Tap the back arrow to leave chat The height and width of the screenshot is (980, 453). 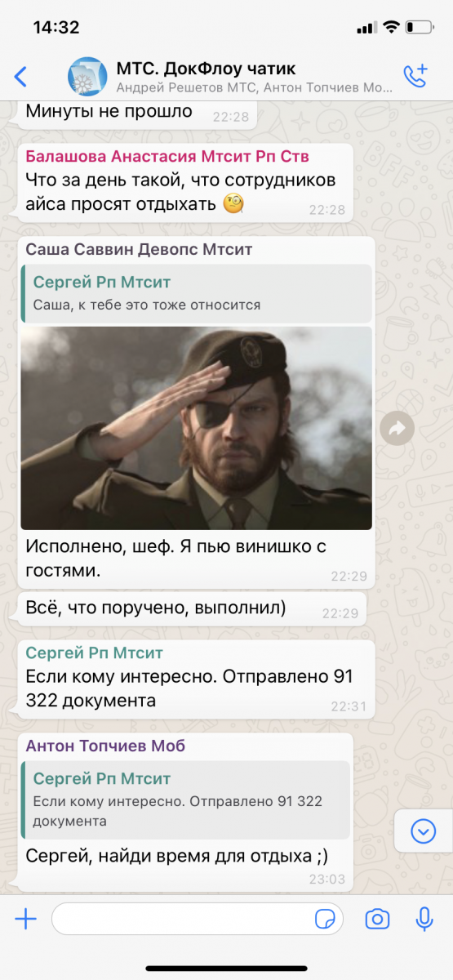coord(21,77)
